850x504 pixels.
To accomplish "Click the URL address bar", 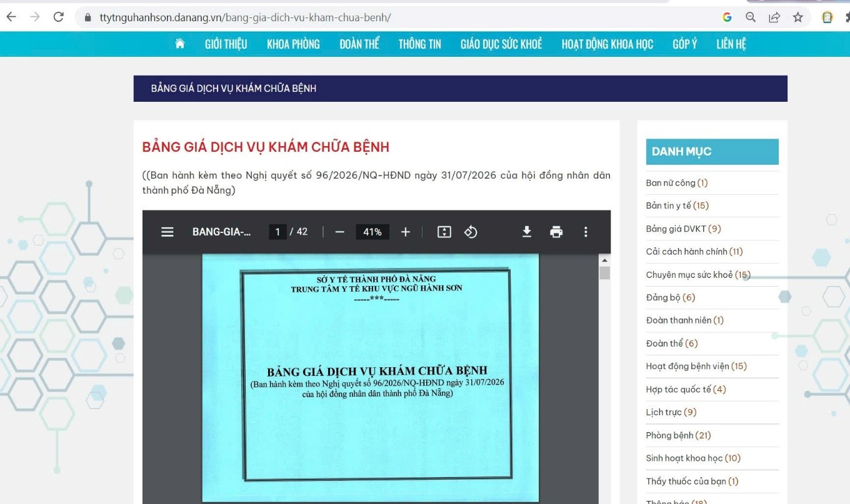I will pos(400,17).
